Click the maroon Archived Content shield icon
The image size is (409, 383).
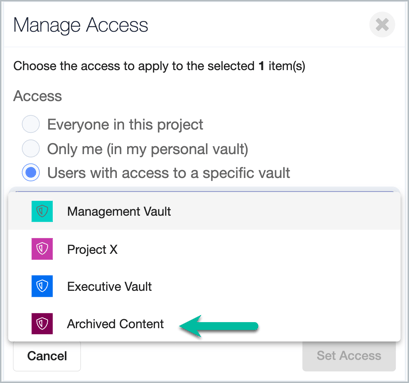pyautogui.click(x=42, y=323)
